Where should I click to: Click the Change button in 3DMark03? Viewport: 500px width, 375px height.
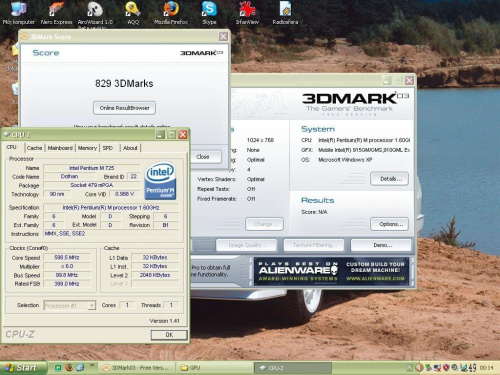click(265, 224)
